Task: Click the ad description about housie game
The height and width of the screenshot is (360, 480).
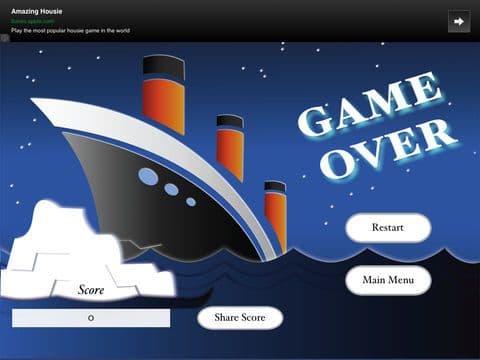Action: (70, 30)
